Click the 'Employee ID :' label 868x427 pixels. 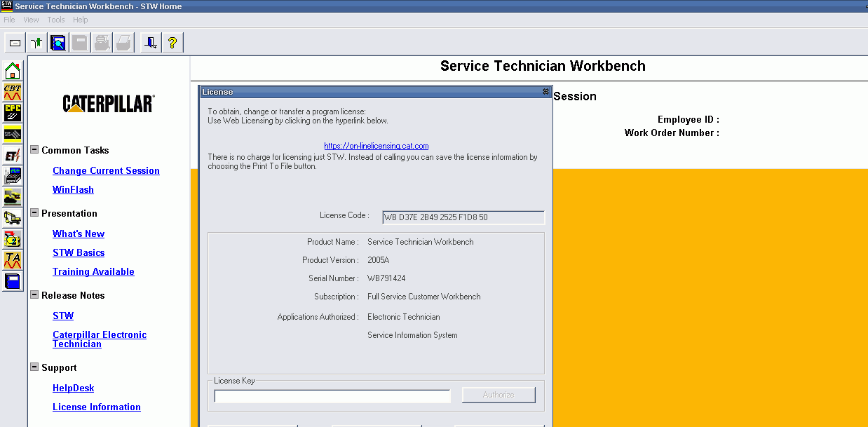[x=689, y=120]
